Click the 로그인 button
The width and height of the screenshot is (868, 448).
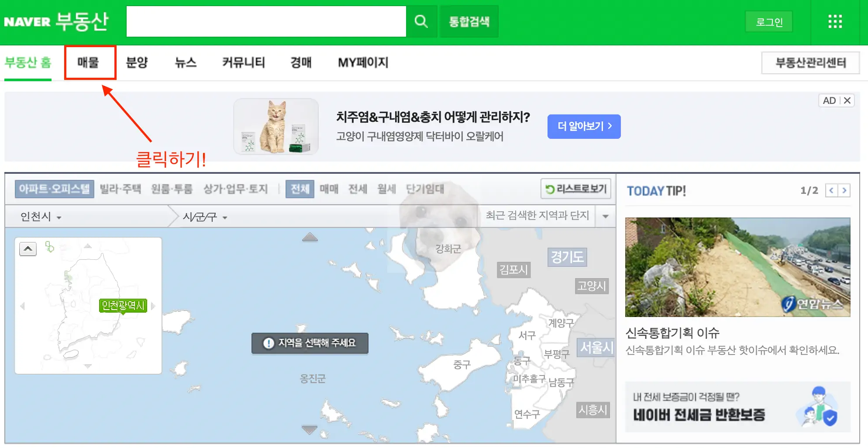point(769,21)
